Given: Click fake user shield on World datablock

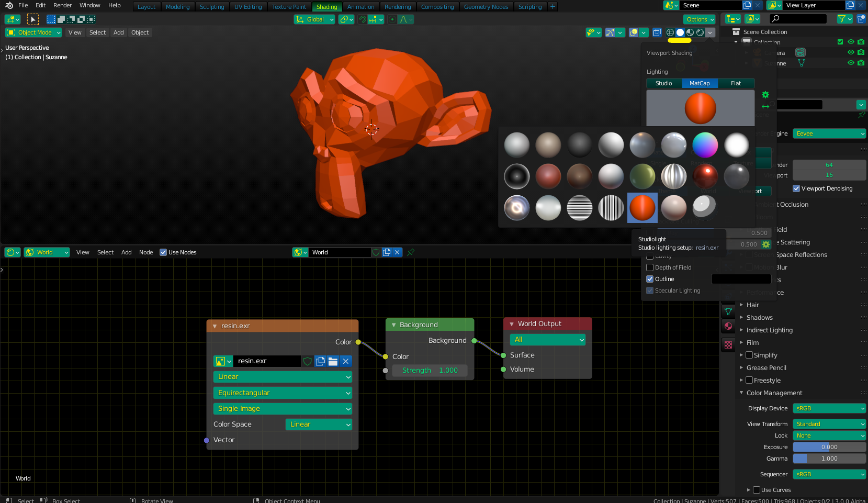Looking at the screenshot, I should (x=376, y=252).
